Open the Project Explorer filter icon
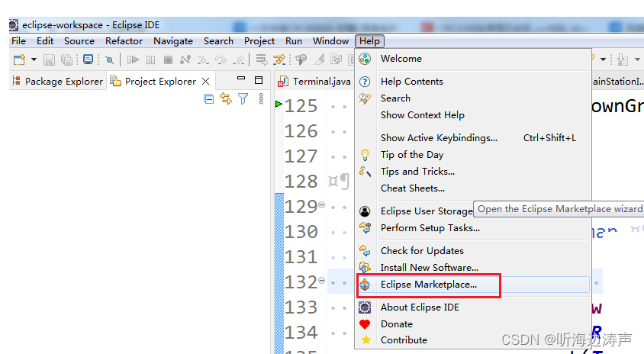 243,98
